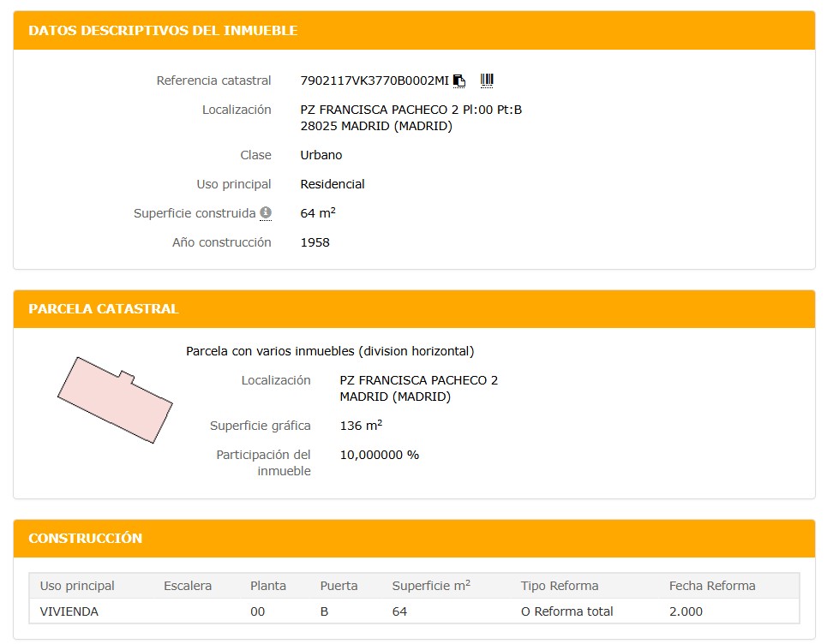Click the Superficie m² column header
The width and height of the screenshot is (827, 644).
(x=431, y=586)
